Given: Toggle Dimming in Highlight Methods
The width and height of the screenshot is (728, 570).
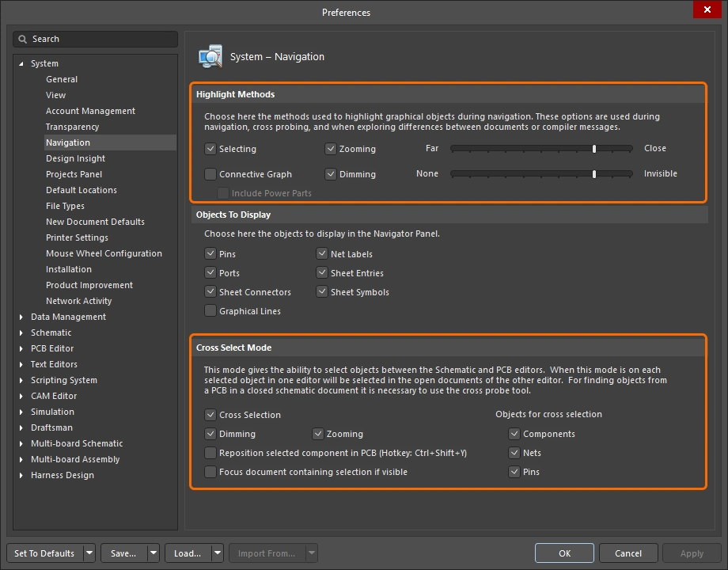Looking at the screenshot, I should tap(331, 174).
